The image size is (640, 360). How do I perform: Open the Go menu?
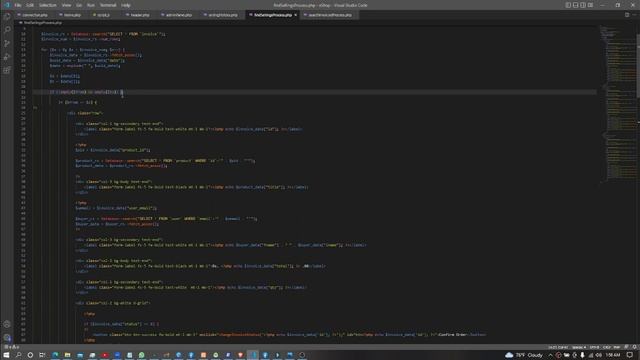(79, 5)
